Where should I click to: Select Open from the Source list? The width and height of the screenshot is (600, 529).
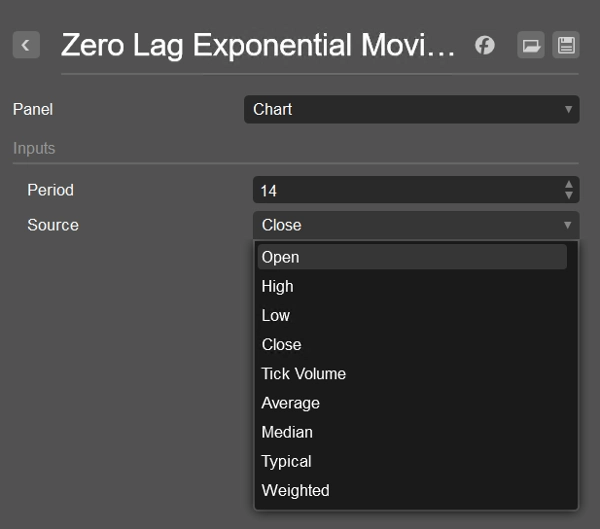(x=412, y=257)
